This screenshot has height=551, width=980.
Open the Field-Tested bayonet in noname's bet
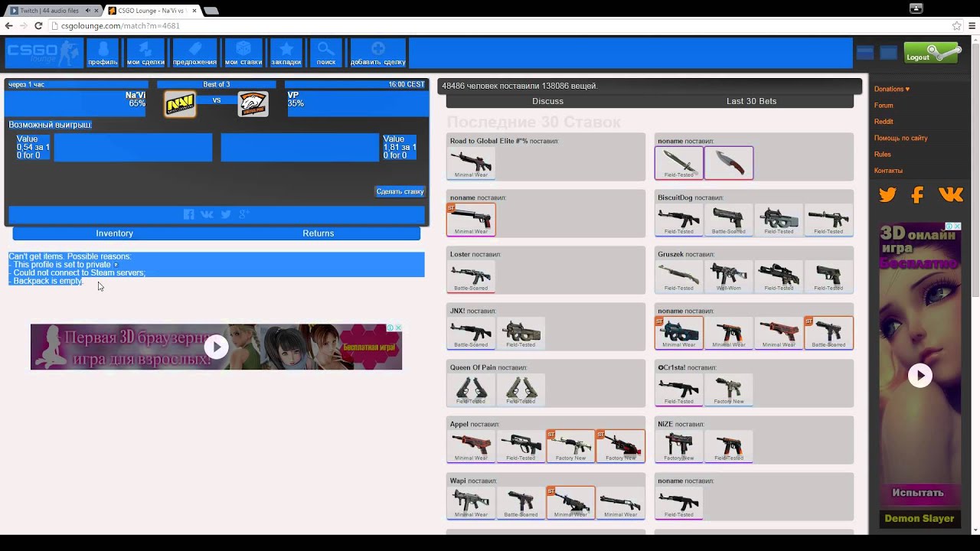click(x=678, y=163)
